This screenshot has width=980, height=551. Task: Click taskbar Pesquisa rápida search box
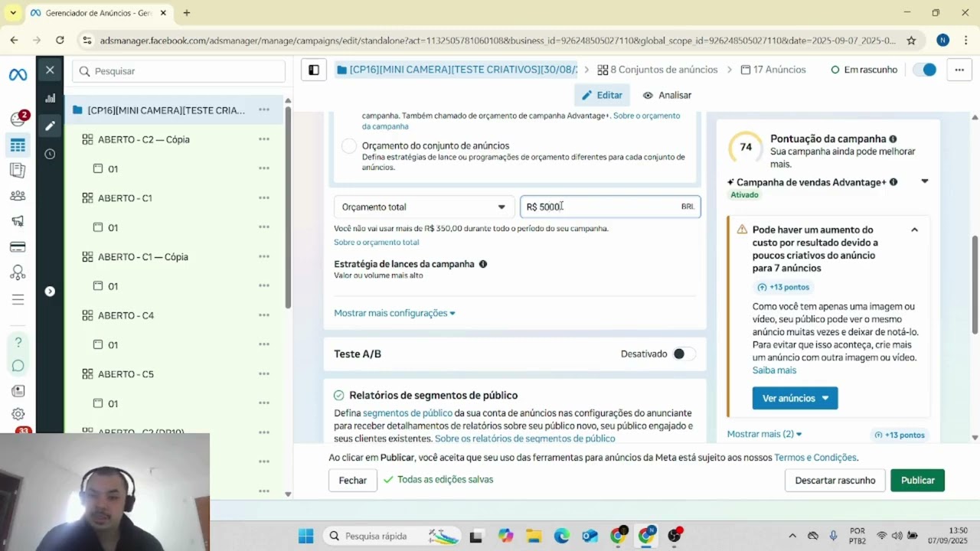393,536
